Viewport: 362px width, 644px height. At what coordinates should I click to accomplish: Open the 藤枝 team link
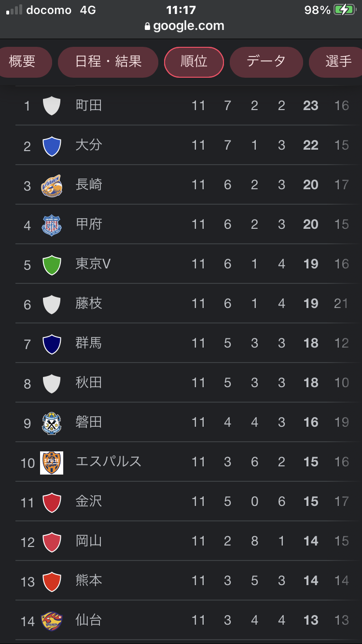coord(89,303)
